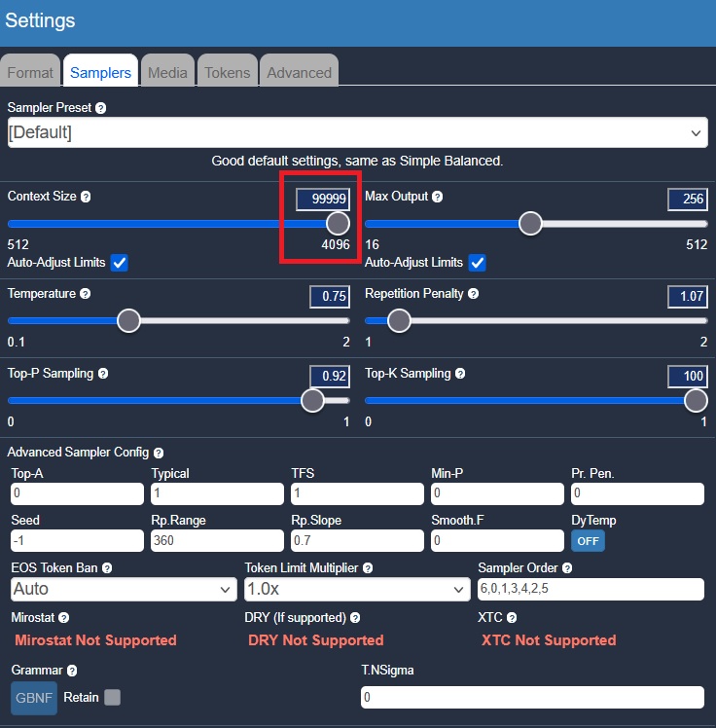The image size is (716, 728).
Task: Click the Sampler Order input field
Action: click(591, 589)
